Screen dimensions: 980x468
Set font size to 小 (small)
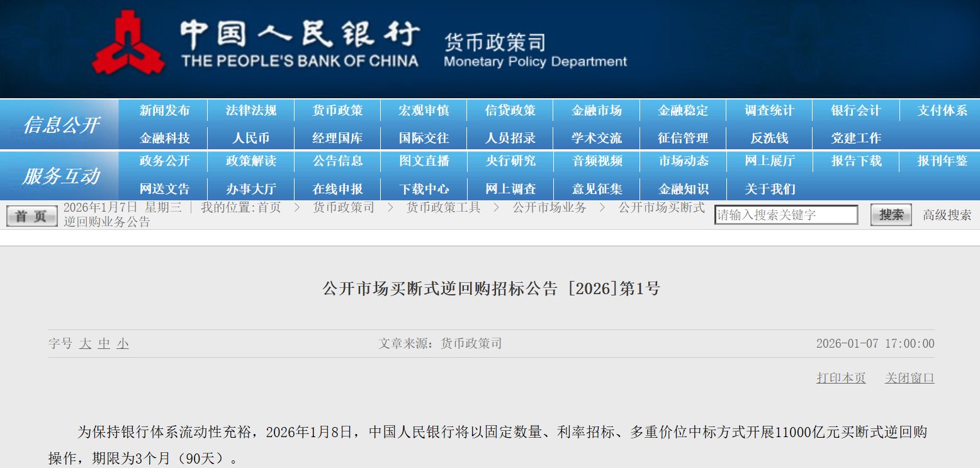pos(123,344)
